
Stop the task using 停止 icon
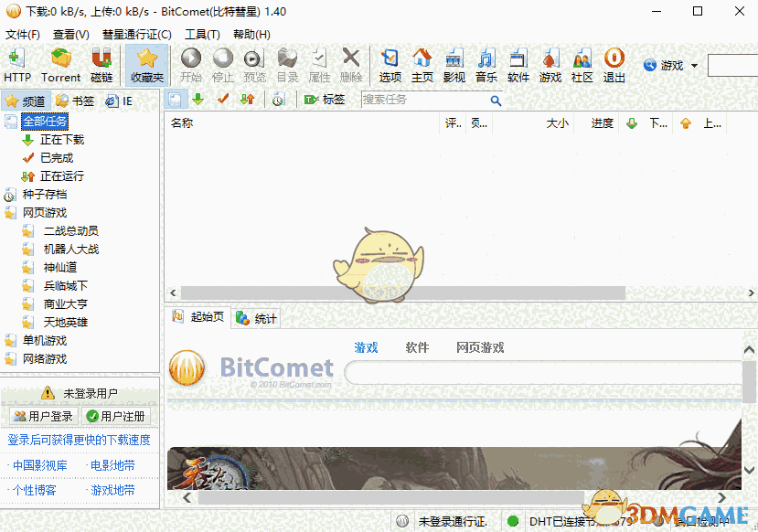[x=225, y=65]
